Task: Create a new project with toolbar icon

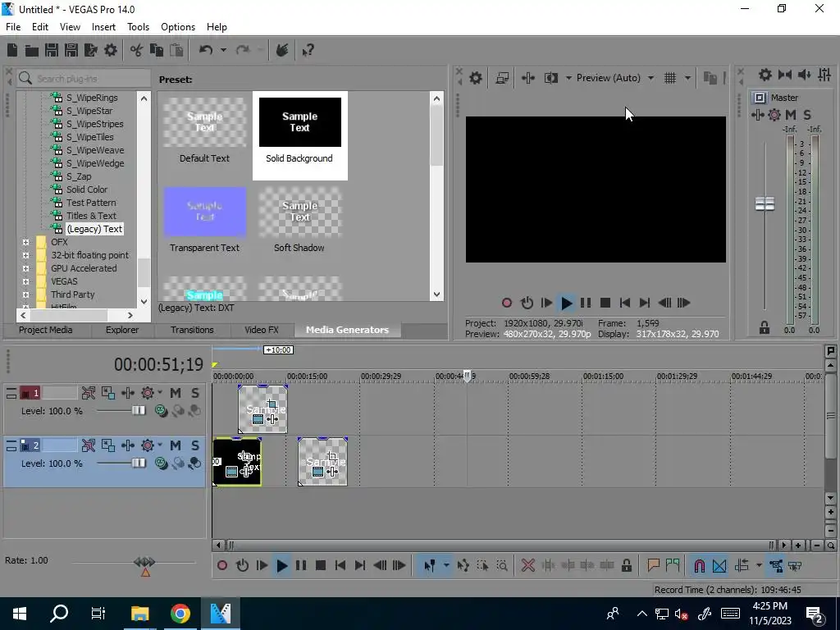Action: pyautogui.click(x=12, y=50)
